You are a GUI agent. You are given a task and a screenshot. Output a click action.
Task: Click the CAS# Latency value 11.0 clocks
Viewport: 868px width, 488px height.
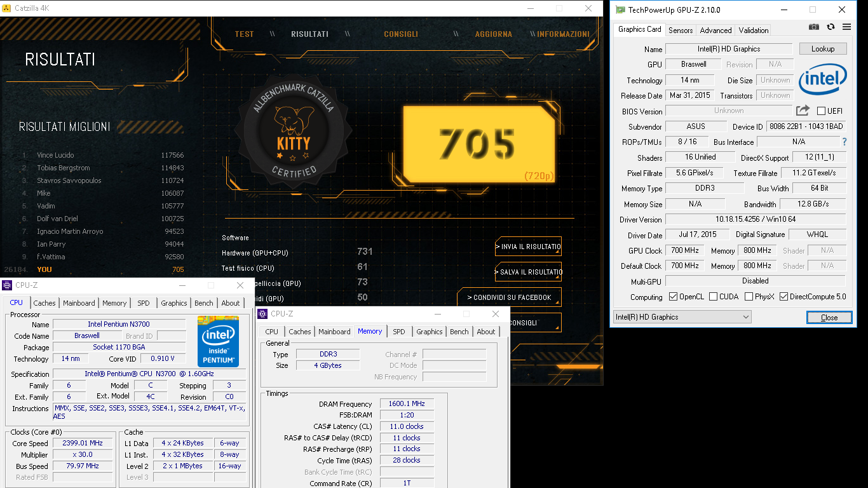pos(407,426)
